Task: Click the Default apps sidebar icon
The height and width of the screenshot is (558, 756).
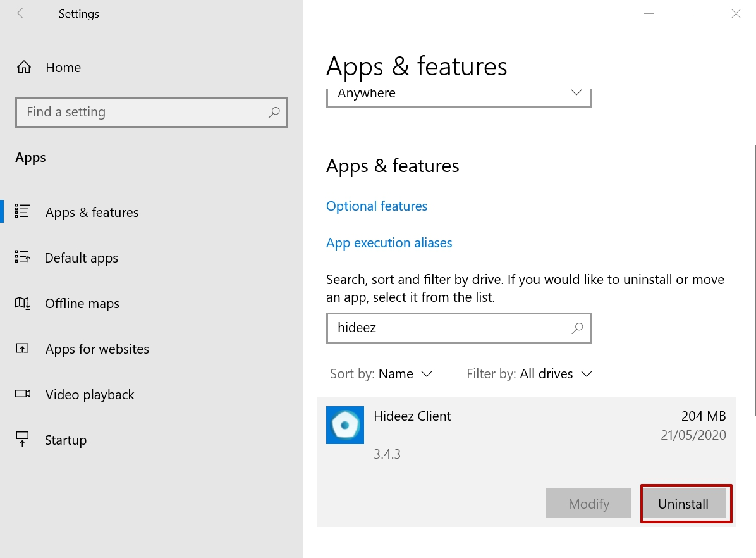Action: coord(23,257)
